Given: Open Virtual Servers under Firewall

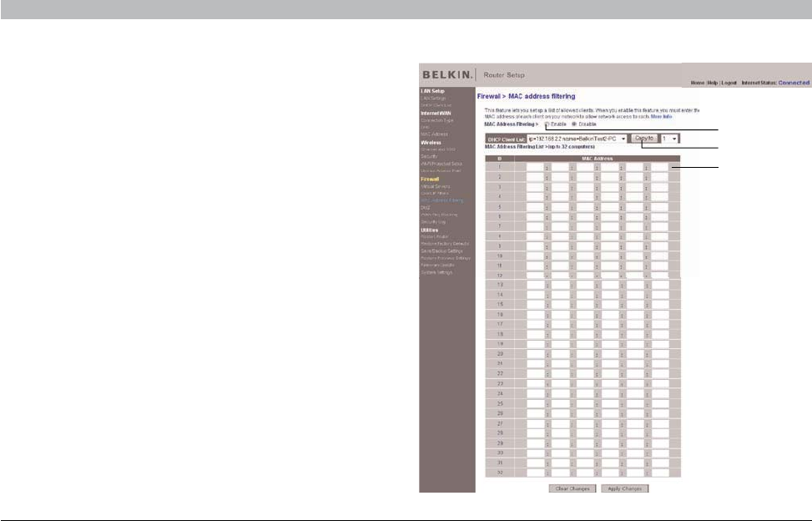Looking at the screenshot, I should tap(436, 186).
